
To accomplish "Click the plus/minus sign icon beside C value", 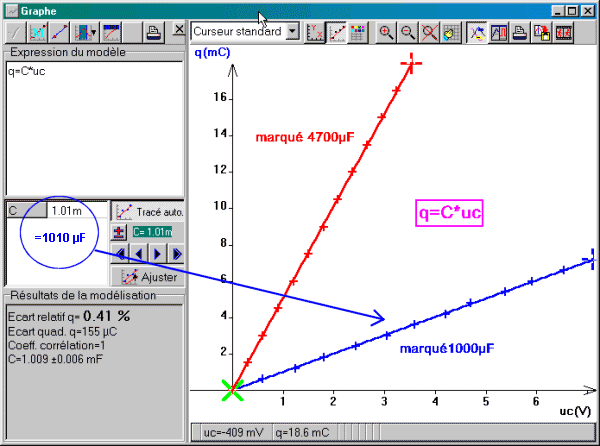I will [120, 232].
